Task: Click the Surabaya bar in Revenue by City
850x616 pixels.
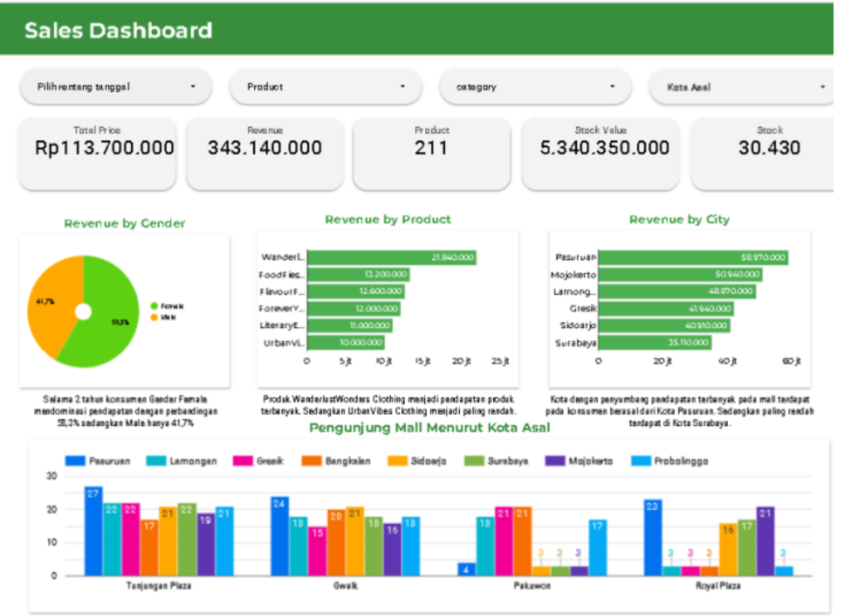Action: (655, 342)
